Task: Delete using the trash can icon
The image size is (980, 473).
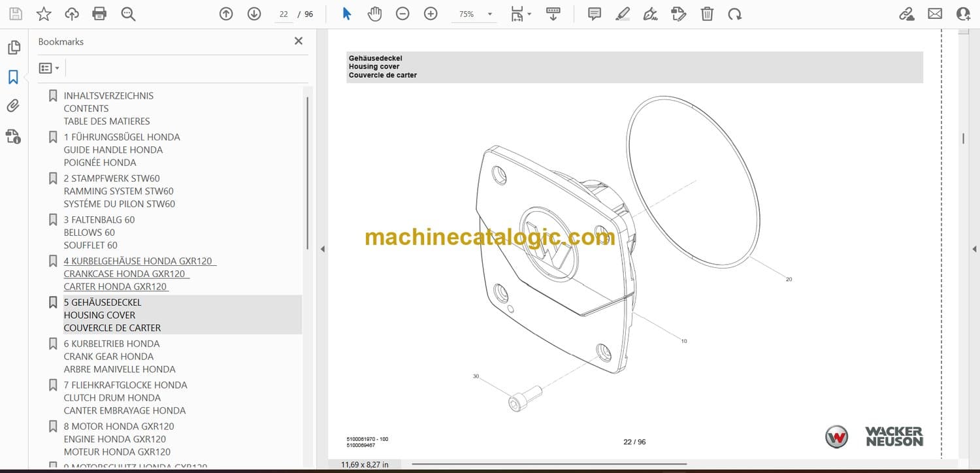Action: [707, 14]
